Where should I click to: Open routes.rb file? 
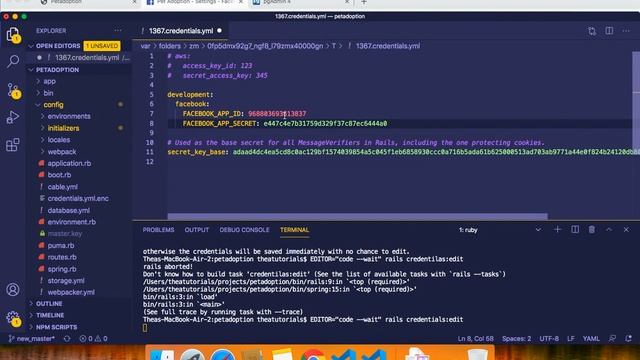click(x=62, y=257)
